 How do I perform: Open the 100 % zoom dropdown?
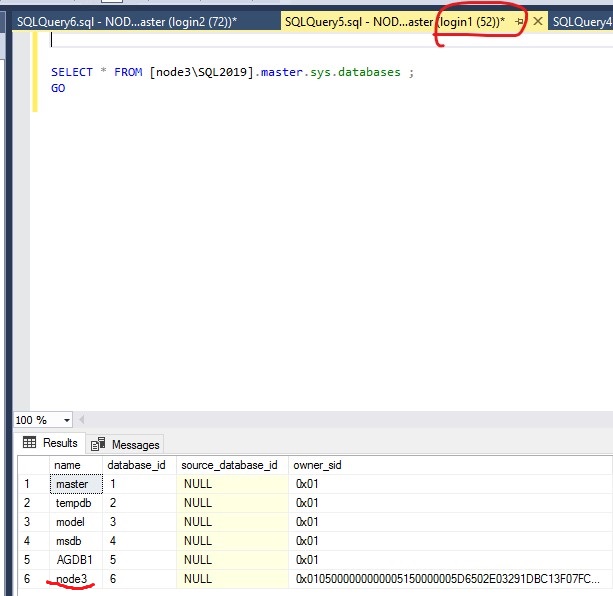[x=67, y=421]
